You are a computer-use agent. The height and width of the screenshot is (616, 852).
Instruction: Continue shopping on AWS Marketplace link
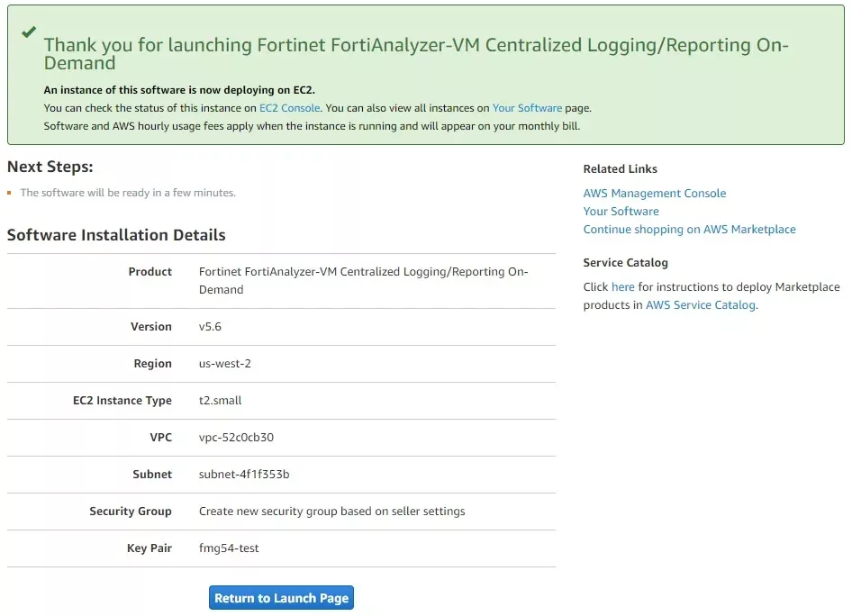(x=690, y=230)
